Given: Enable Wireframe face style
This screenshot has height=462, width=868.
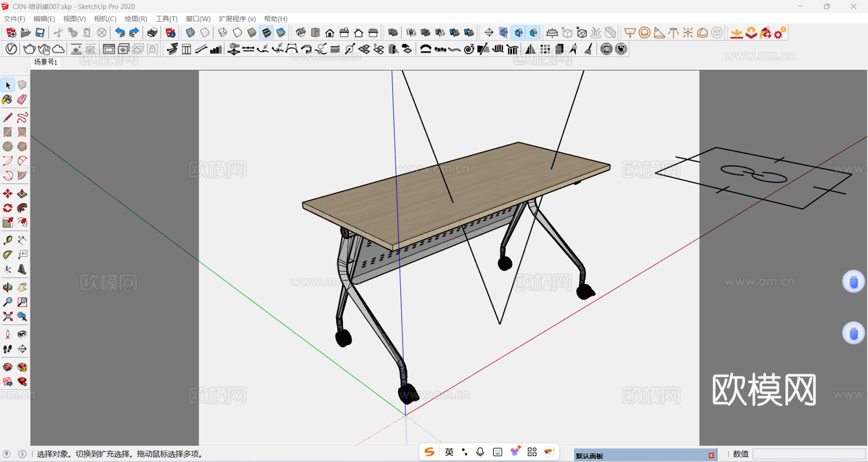Looking at the screenshot, I should coord(223,33).
